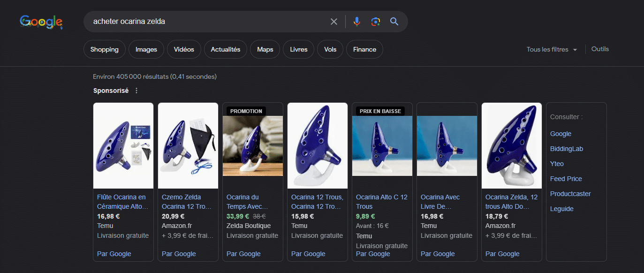Image resolution: width=644 pixels, height=273 pixels.
Task: Click 'Par Google' under Zelda Boutique card
Action: tap(243, 254)
